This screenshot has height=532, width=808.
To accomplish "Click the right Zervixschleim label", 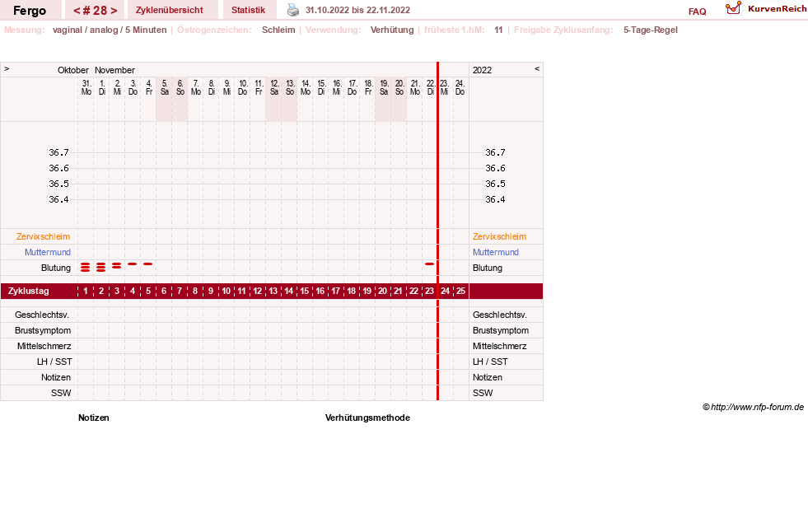I will pyautogui.click(x=499, y=236).
